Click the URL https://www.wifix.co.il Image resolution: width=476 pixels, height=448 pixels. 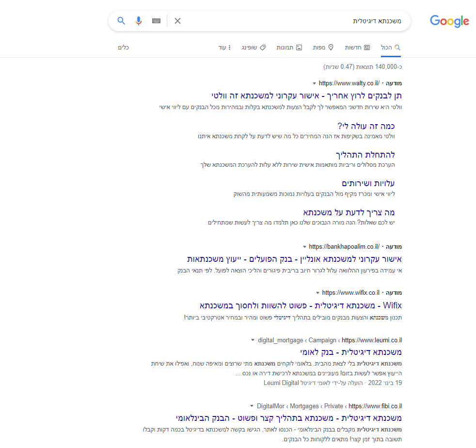coord(350,293)
